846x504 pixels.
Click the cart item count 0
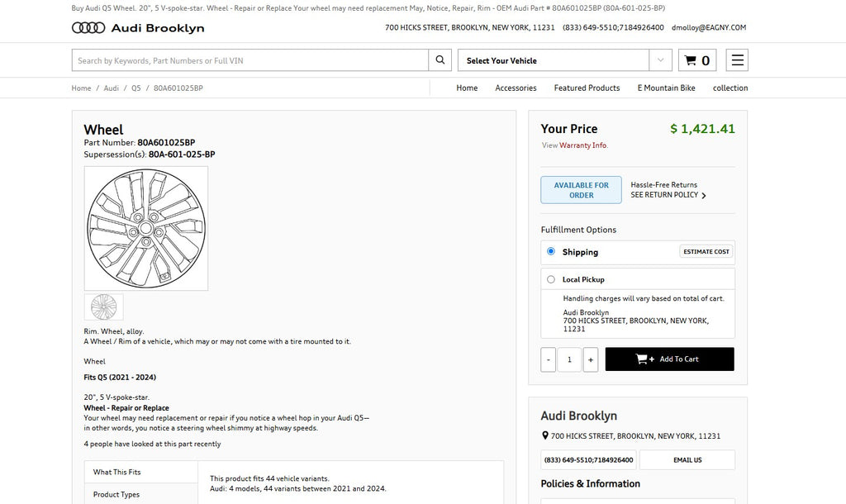[706, 60]
